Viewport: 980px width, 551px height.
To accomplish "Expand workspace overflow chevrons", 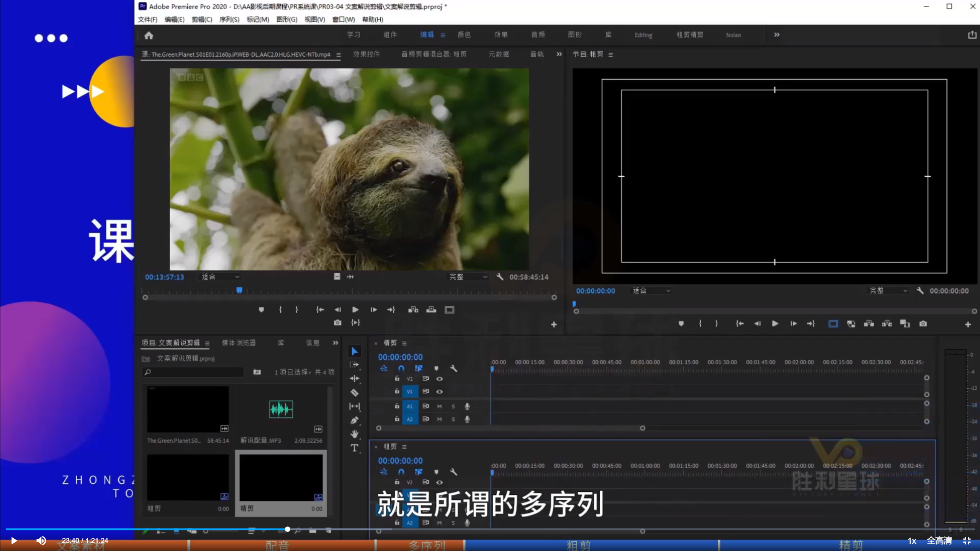I will [x=777, y=35].
